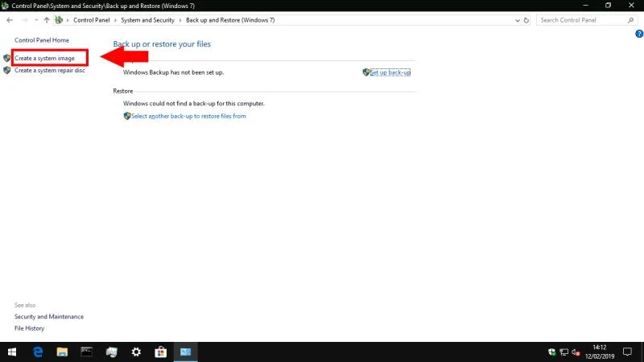Open Help with the blue question icon
Image resolution: width=644 pixels, height=362 pixels.
pyautogui.click(x=639, y=34)
